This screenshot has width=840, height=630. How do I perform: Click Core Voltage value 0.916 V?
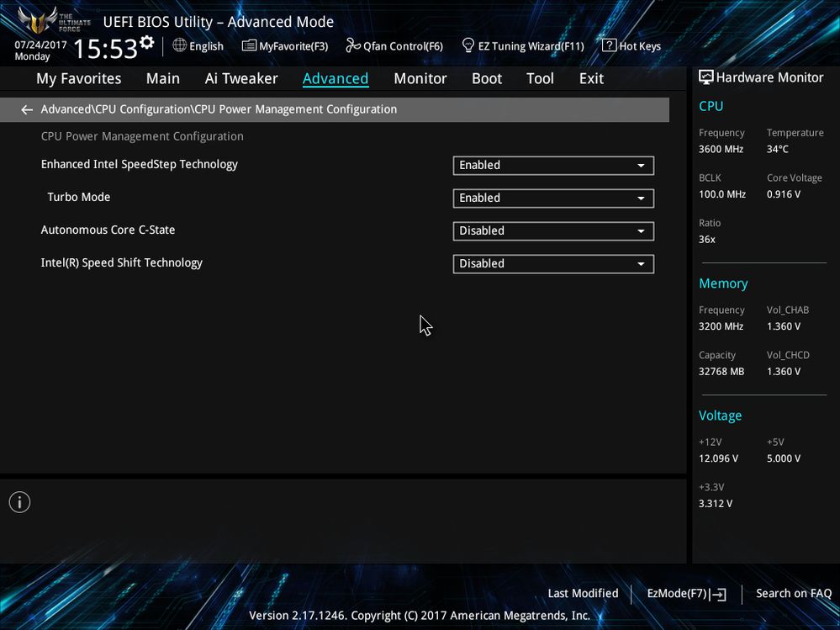pos(783,194)
